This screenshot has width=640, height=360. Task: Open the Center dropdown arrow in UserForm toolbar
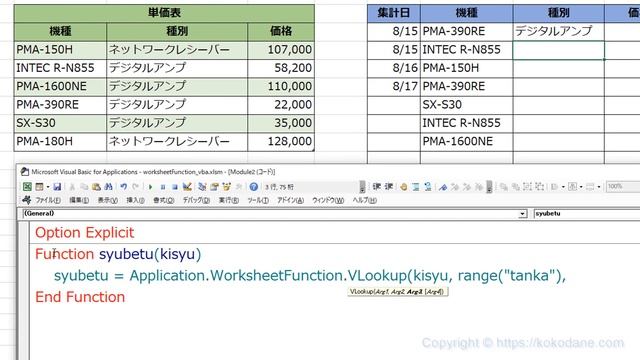(581, 187)
